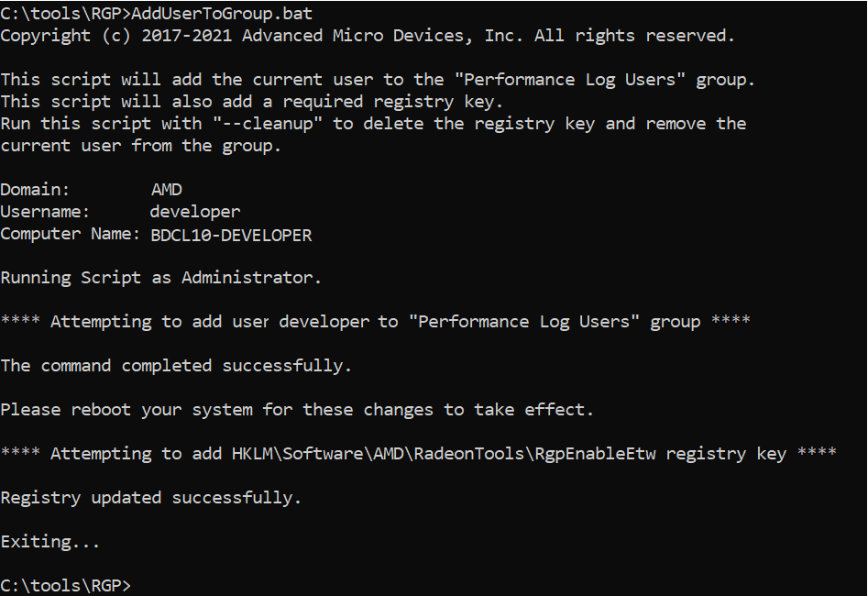Click the "Domain:" label
The width and height of the screenshot is (868, 596).
[x=35, y=190]
